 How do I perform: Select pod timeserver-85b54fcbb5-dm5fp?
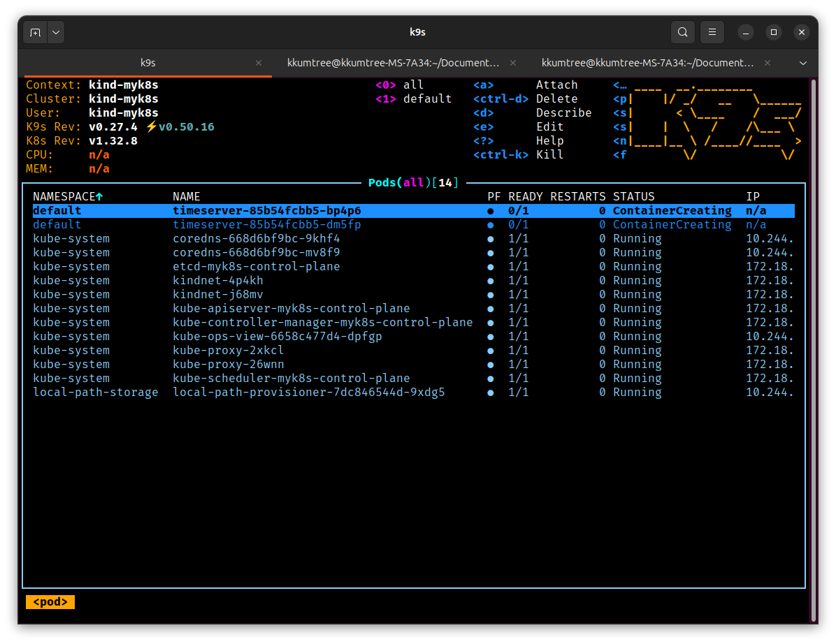[413, 225]
